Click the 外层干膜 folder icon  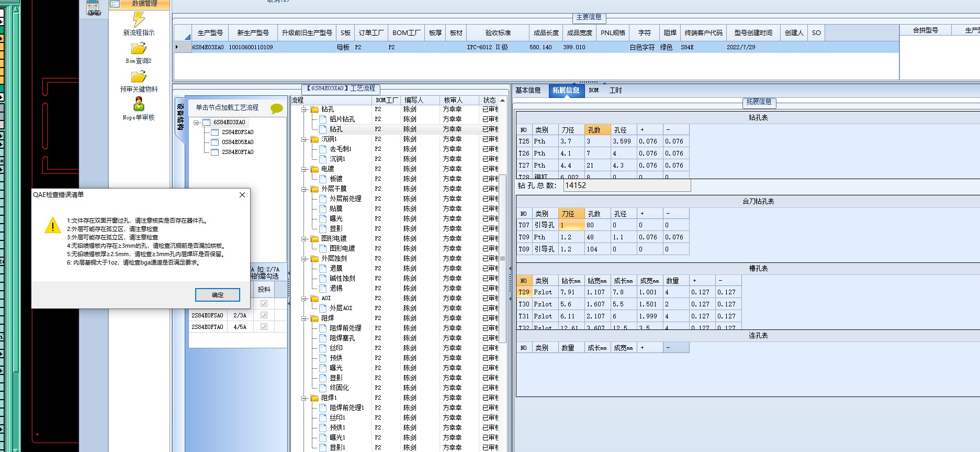(x=314, y=189)
